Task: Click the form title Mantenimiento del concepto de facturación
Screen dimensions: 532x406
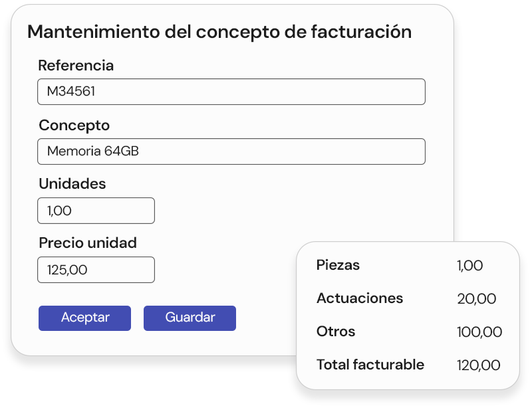Action: pyautogui.click(x=219, y=31)
